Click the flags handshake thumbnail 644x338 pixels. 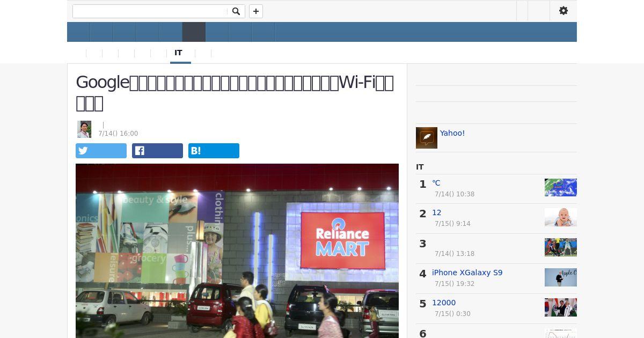pos(561,307)
